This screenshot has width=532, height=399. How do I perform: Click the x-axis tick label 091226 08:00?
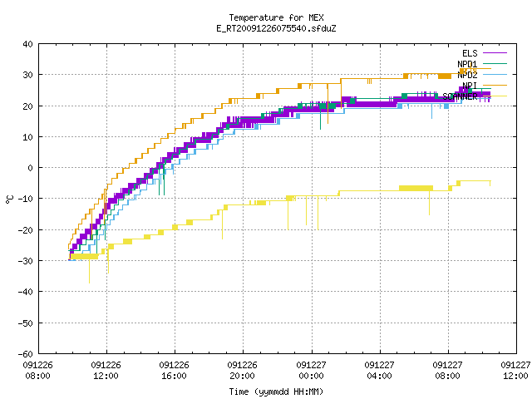[37, 371]
